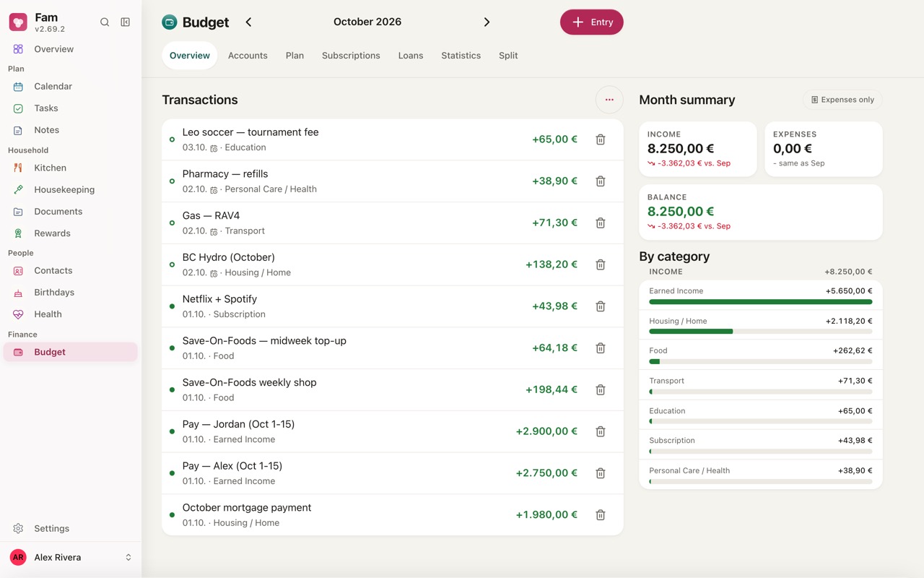Delete the Save-On-Foods midweek top-up entry

[600, 348]
